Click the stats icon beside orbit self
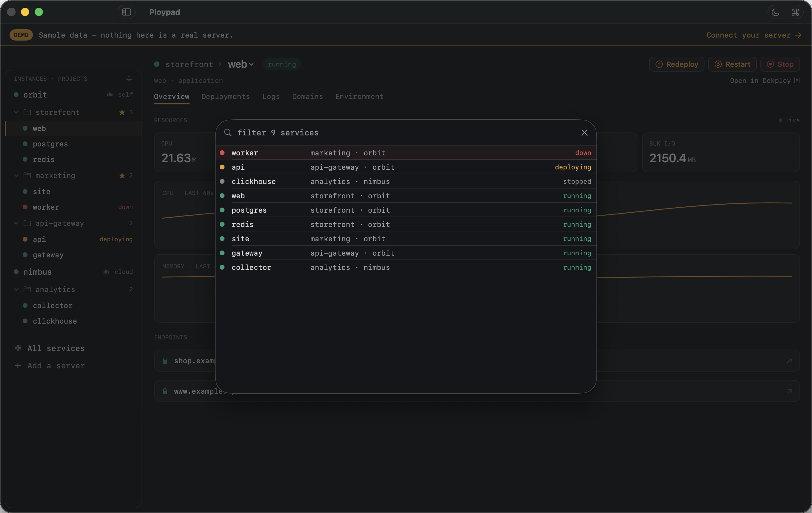The height and width of the screenshot is (513, 812). [110, 95]
